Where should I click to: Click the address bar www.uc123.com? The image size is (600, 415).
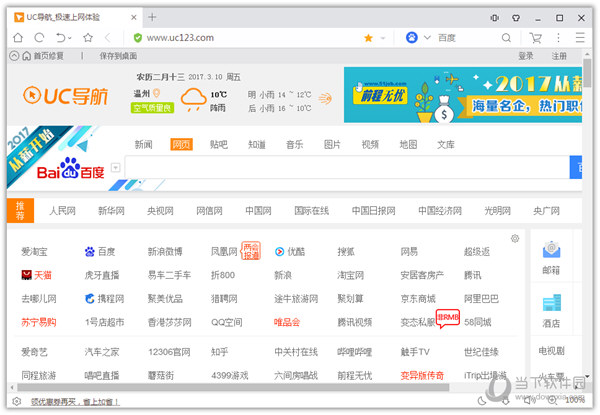click(180, 38)
